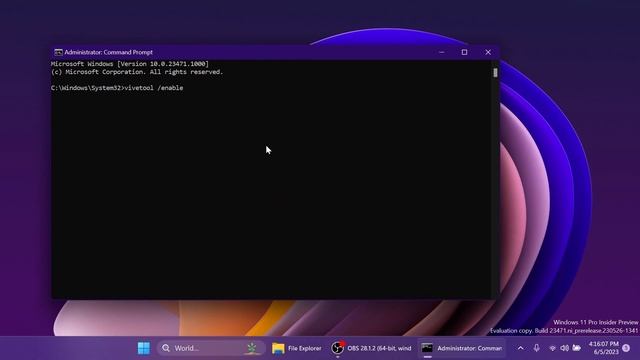Click the 'Administrator: Command Prompt' title text

pos(109,52)
